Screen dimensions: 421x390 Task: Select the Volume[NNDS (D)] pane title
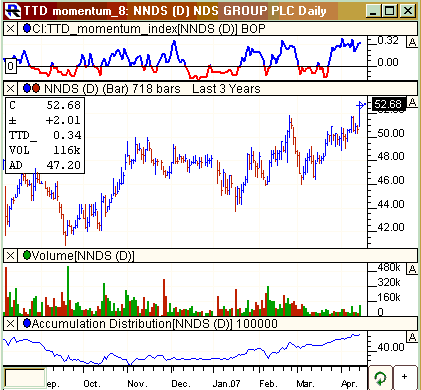(83, 256)
